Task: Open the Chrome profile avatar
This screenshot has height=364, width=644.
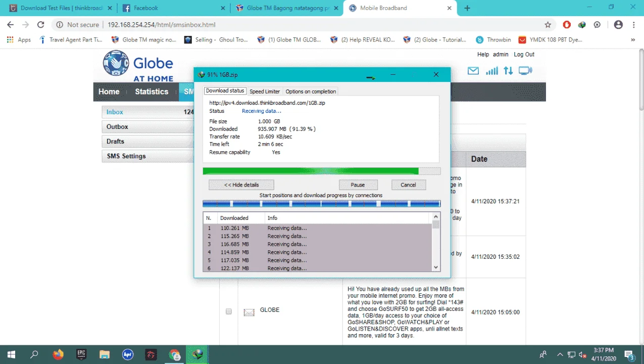Action: [x=618, y=24]
